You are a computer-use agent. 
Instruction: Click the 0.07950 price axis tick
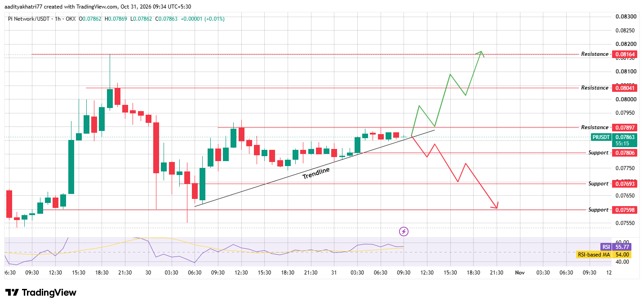pos(625,113)
